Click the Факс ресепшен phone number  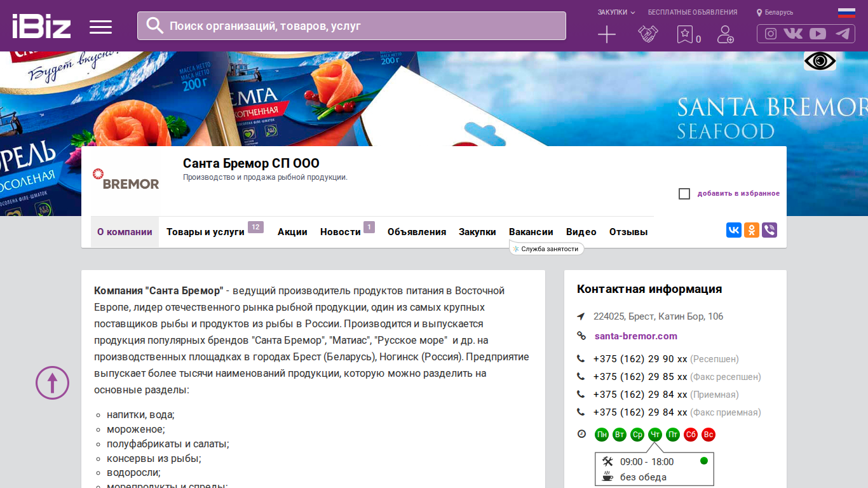point(641,377)
